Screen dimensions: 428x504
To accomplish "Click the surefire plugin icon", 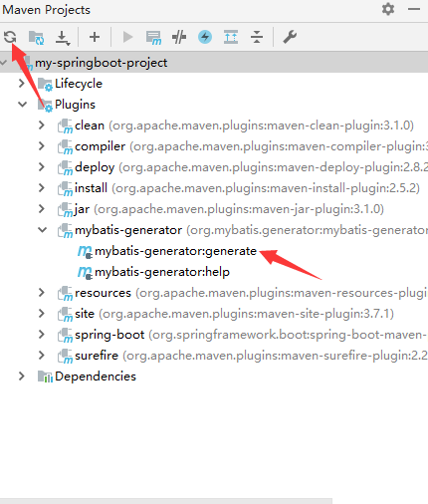I will click(x=65, y=357).
